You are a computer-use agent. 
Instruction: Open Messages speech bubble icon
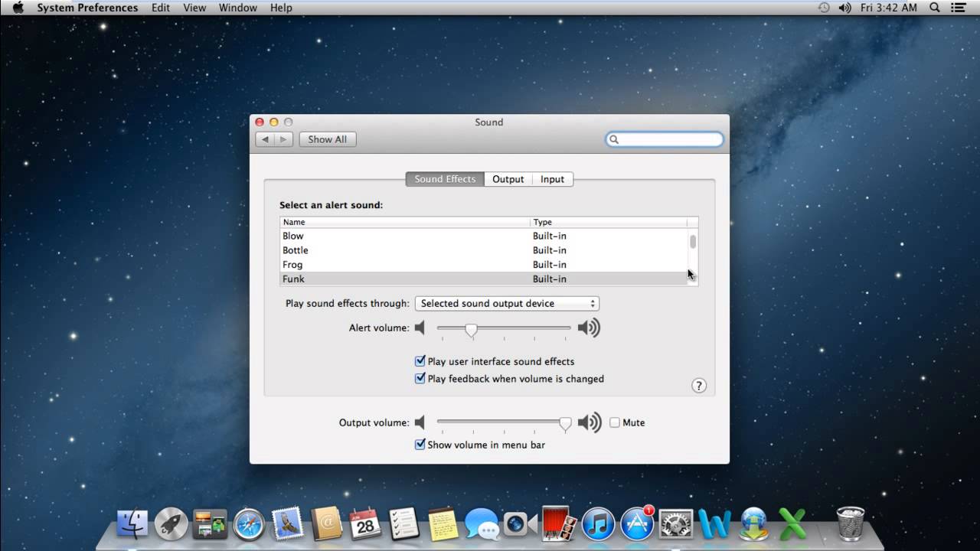(x=482, y=524)
